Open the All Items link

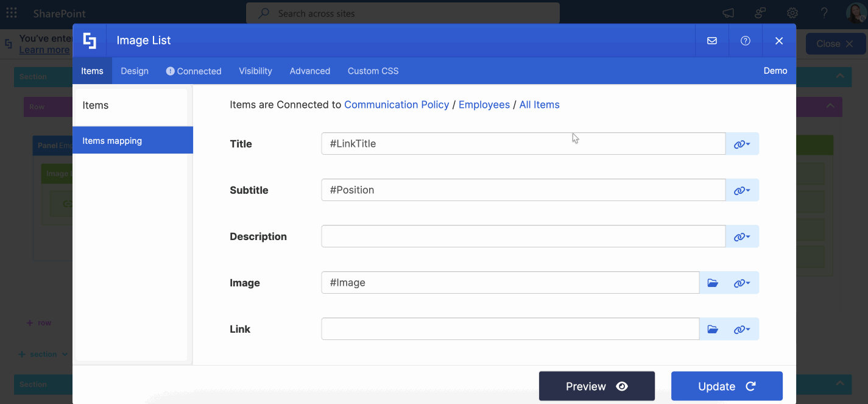(x=539, y=105)
